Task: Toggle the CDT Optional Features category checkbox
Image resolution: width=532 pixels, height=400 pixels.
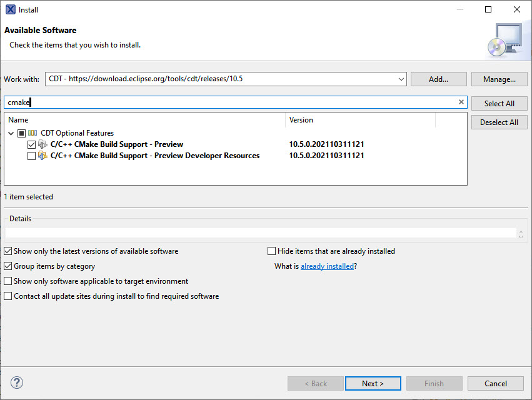Action: (x=21, y=133)
